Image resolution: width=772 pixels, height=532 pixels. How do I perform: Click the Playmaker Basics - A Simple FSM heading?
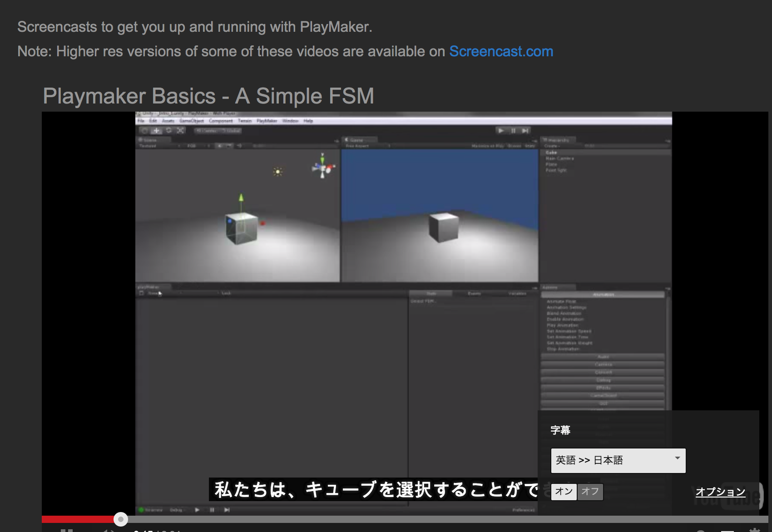coord(208,96)
